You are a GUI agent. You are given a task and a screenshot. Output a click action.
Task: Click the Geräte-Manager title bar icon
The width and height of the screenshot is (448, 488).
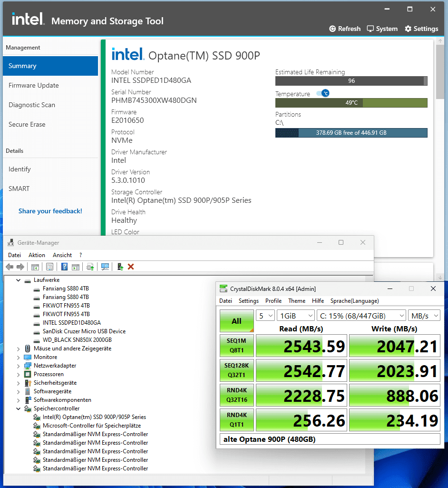(x=11, y=242)
